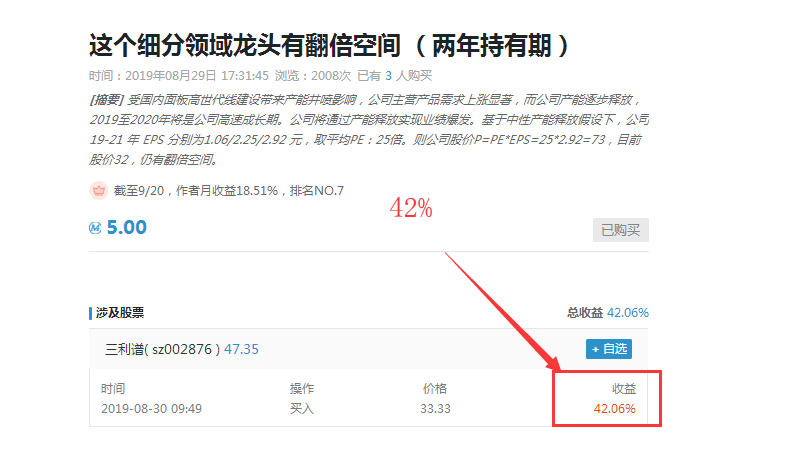Click the 收益 column header
This screenshot has height=455, width=802.
tap(623, 388)
